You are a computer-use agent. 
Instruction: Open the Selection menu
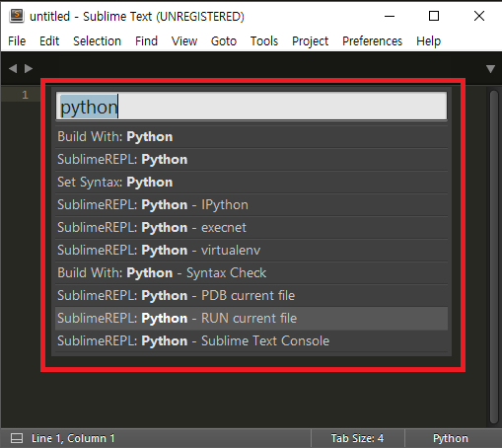click(x=97, y=41)
